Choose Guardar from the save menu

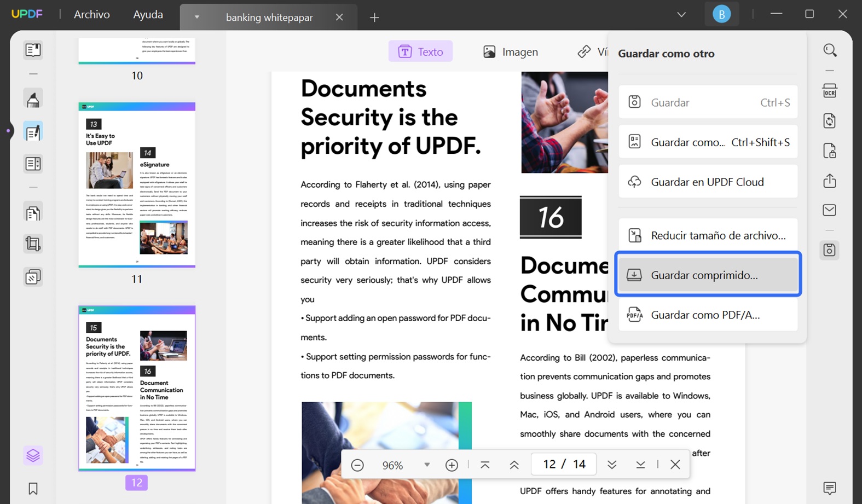pos(708,102)
